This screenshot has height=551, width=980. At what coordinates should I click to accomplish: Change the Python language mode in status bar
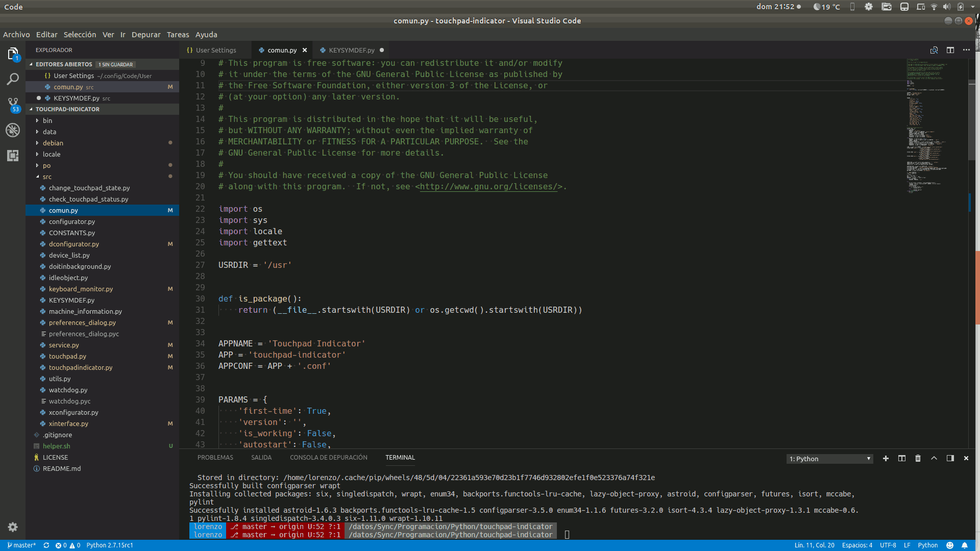click(x=927, y=545)
